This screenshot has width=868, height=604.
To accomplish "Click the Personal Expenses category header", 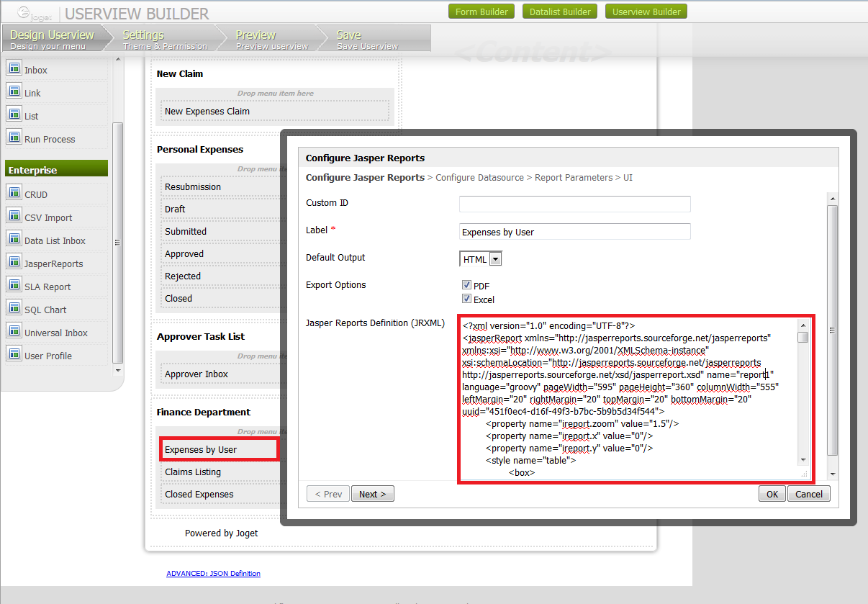I will [200, 149].
